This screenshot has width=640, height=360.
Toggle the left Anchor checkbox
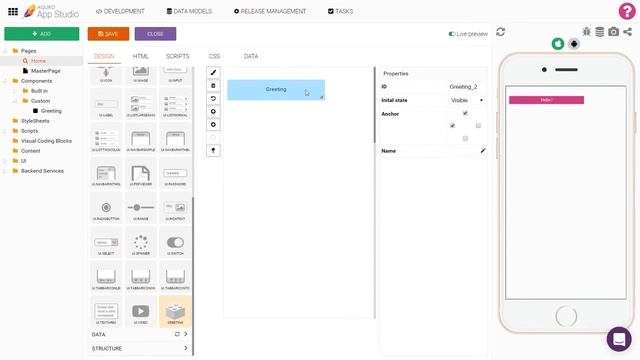pyautogui.click(x=452, y=126)
